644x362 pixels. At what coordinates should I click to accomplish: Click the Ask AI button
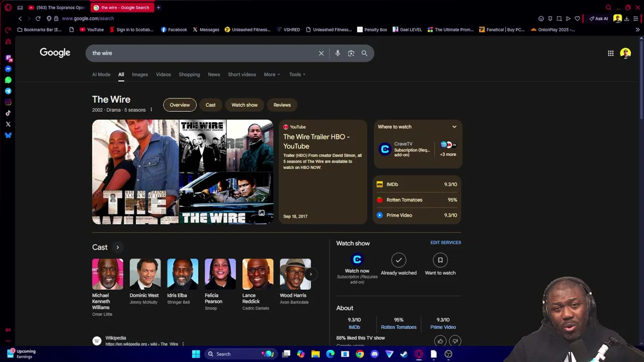(598, 19)
